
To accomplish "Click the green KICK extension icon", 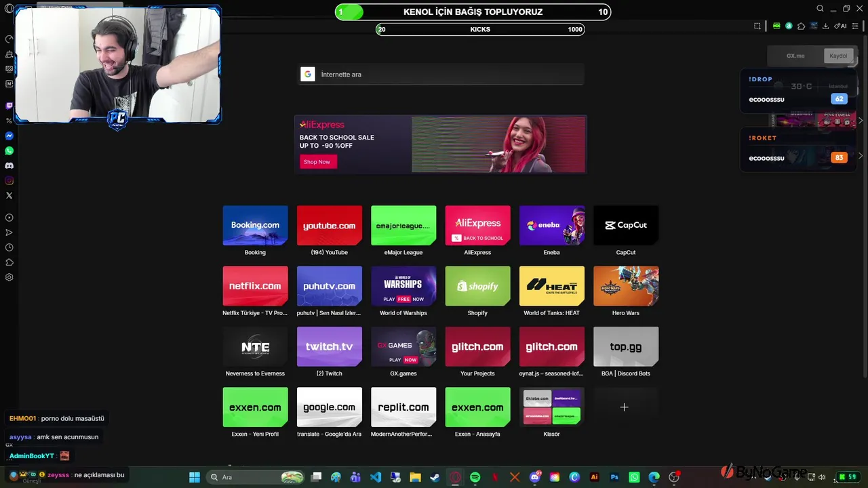I will 776,26.
